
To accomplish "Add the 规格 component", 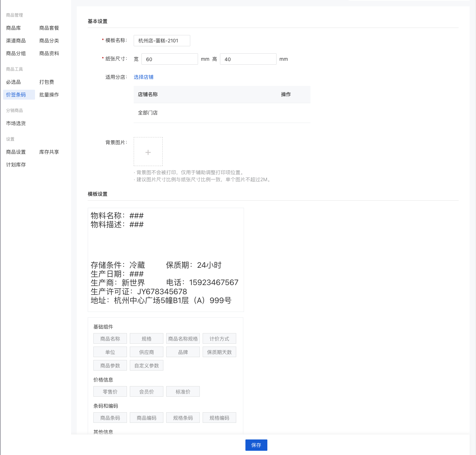I will pyautogui.click(x=146, y=339).
